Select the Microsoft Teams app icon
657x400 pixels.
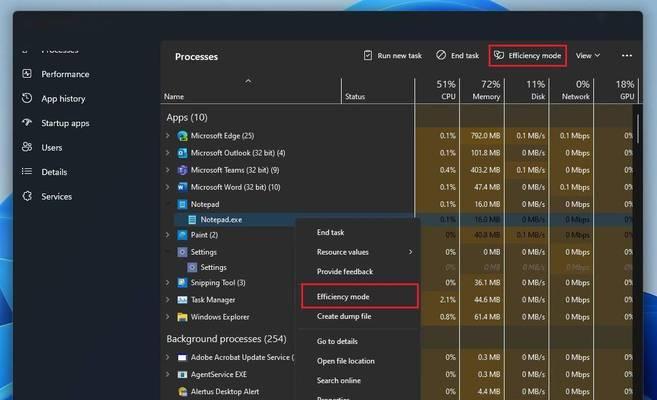click(182, 170)
